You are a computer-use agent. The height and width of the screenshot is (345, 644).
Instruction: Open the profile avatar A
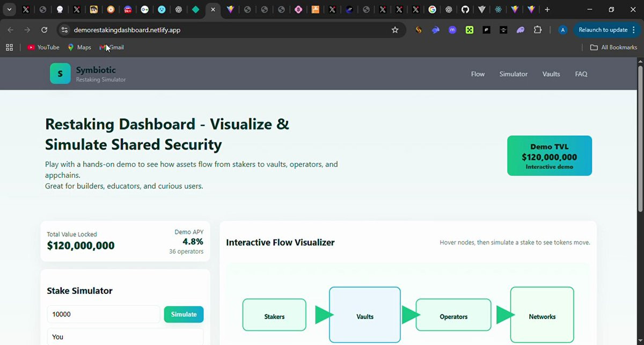coord(562,30)
